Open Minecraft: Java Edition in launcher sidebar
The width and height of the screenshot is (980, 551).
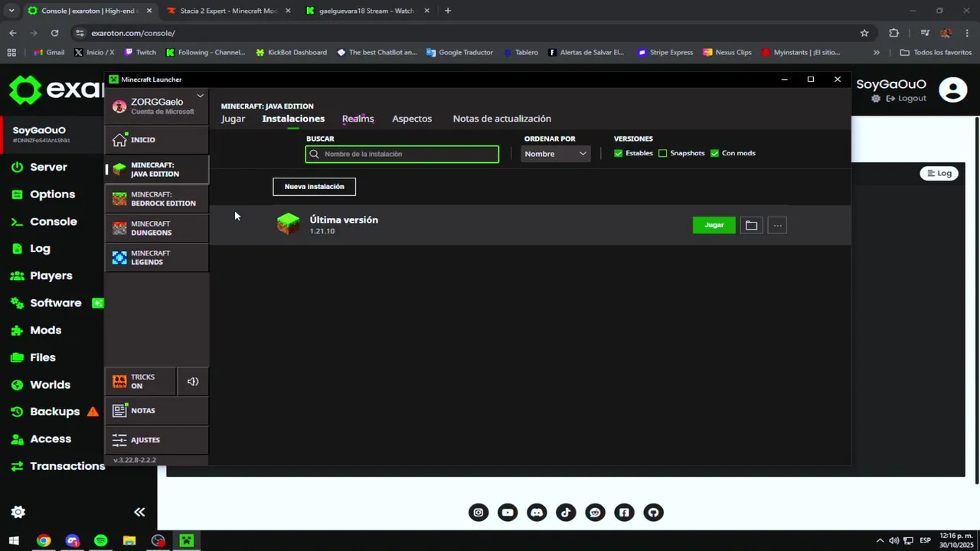coord(156,169)
